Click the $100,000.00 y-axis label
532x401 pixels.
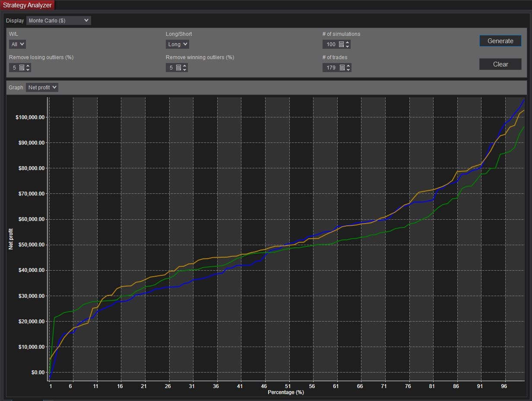tap(30, 117)
